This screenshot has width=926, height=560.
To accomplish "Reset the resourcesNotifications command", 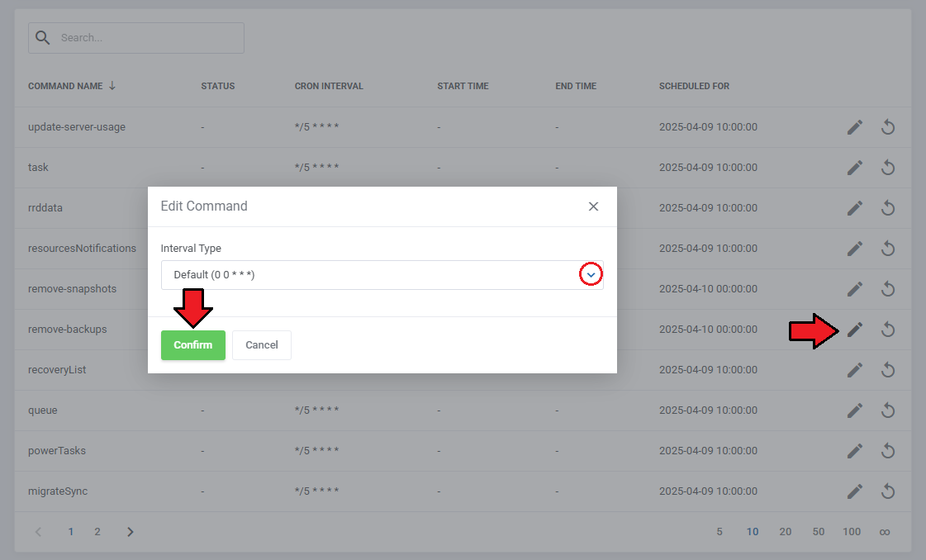I will tap(888, 249).
